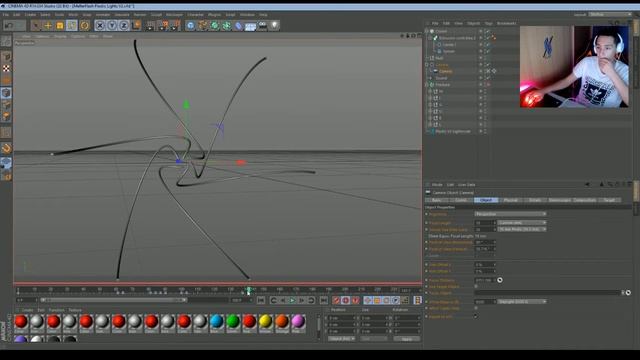The height and width of the screenshot is (360, 640).
Task: Switch to the Object tab in attributes
Action: (x=486, y=200)
